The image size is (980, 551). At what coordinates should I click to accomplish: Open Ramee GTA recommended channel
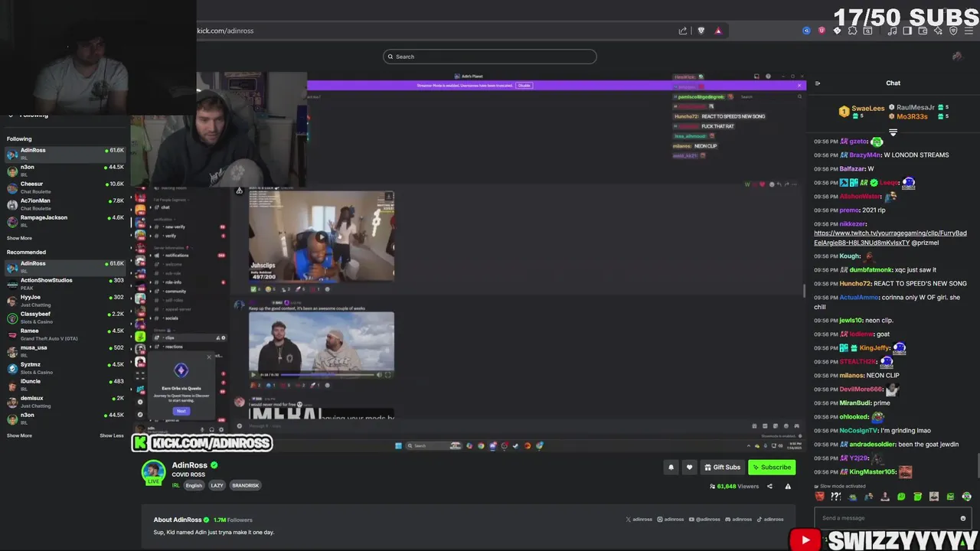[64, 334]
